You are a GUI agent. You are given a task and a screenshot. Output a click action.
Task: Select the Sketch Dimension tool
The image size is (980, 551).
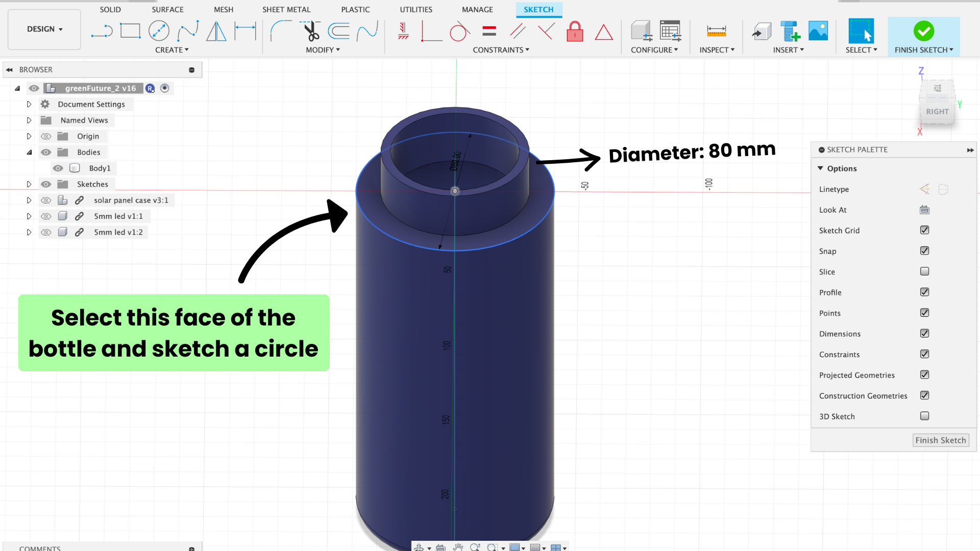point(245,31)
